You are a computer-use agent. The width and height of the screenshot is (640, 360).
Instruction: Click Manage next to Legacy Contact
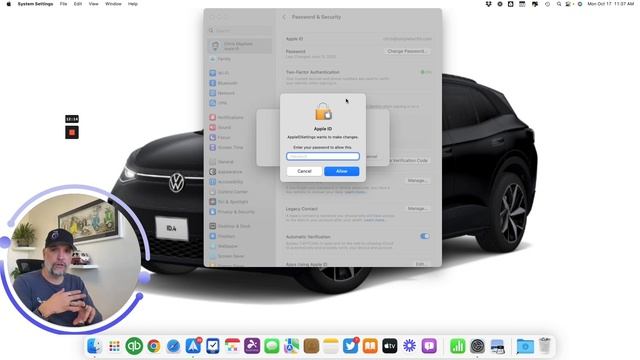click(417, 208)
